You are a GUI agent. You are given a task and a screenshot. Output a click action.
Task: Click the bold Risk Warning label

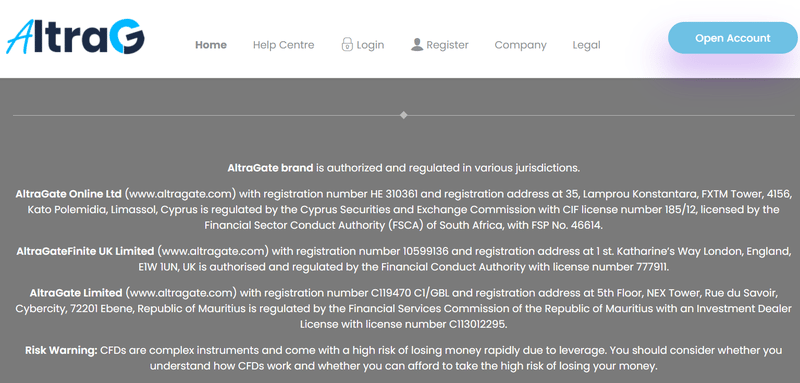pos(61,350)
